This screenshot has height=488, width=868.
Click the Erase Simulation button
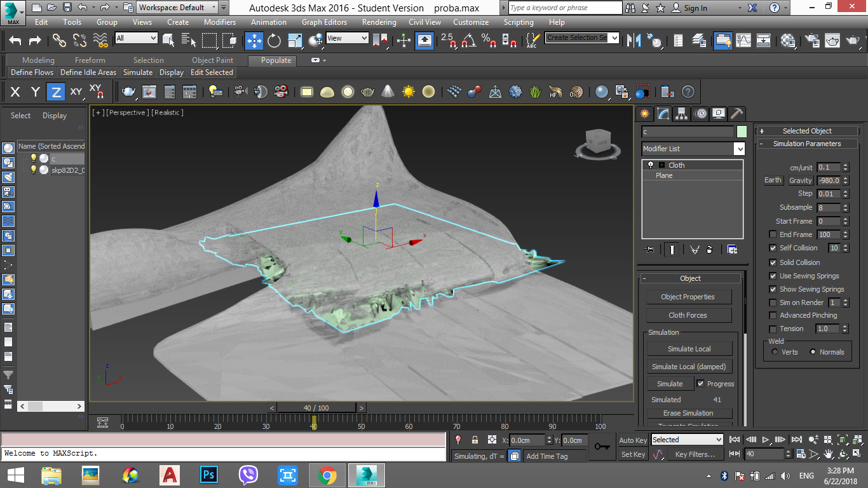click(x=688, y=413)
